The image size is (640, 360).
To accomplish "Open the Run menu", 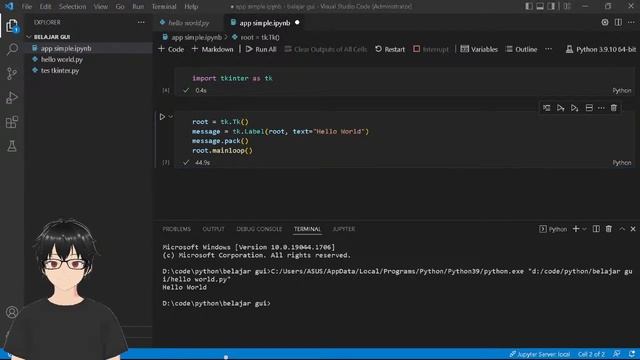I will click(138, 7).
